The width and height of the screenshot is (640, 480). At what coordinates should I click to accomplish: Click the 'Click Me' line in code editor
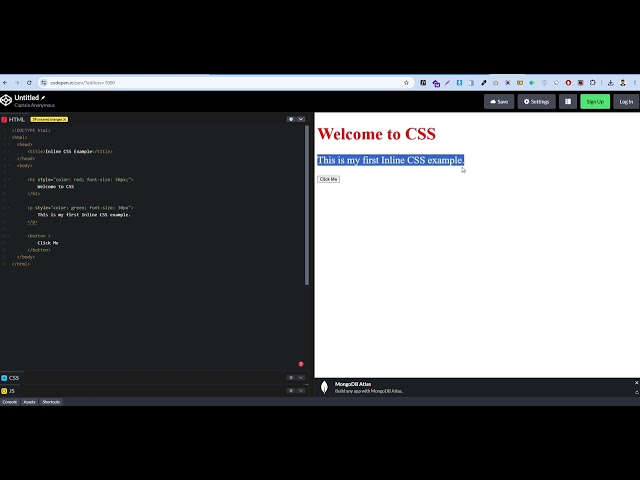pos(48,243)
